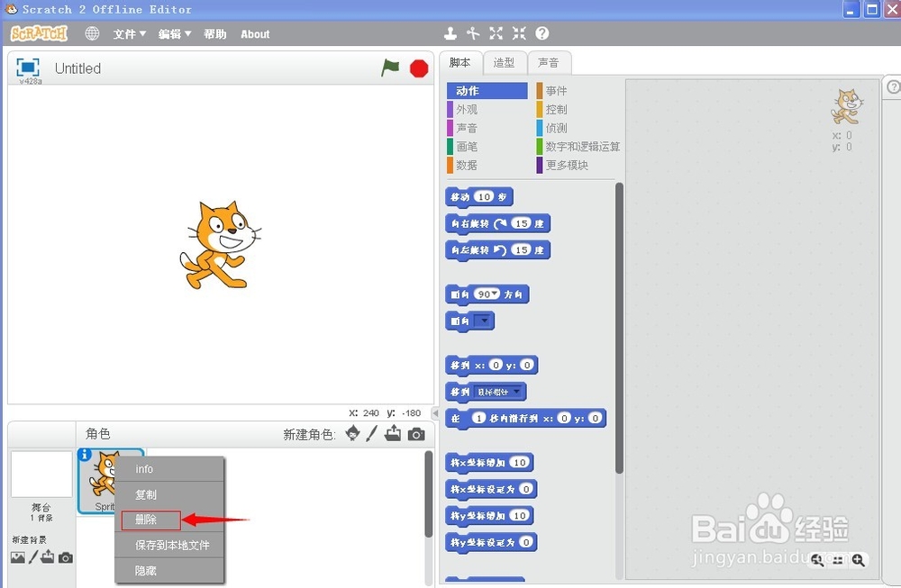Select the scissors delete tool icon
The height and width of the screenshot is (588, 901).
coord(473,33)
